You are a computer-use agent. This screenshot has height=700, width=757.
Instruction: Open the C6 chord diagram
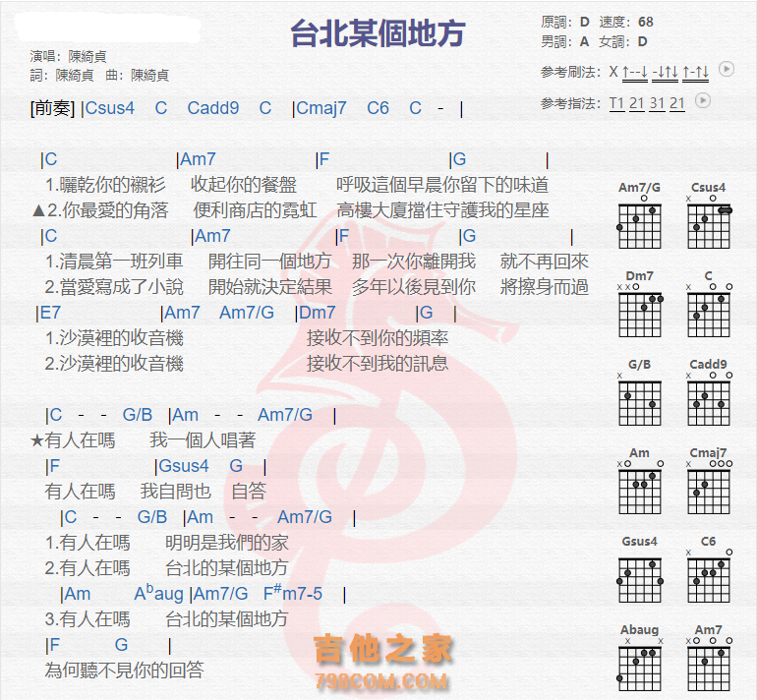[708, 569]
